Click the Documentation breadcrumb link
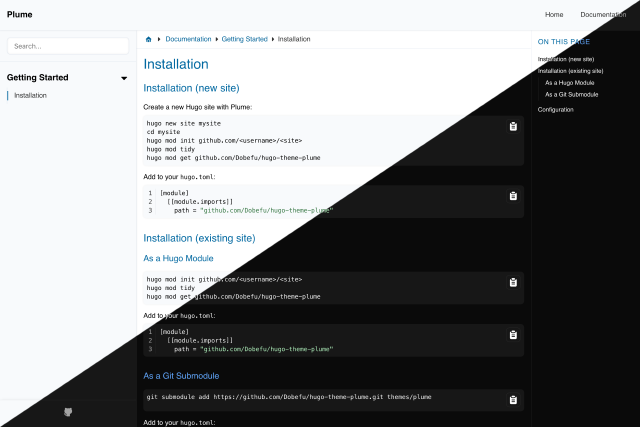 coord(188,39)
